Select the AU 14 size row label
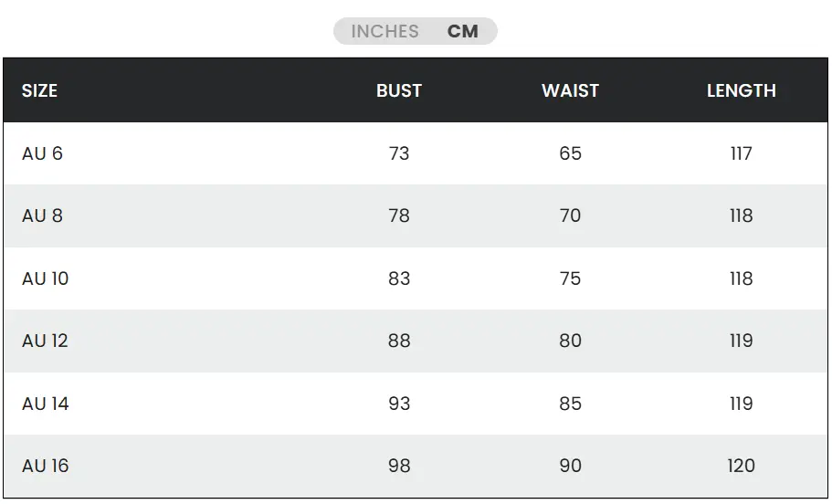This screenshot has width=832, height=504. pyautogui.click(x=45, y=404)
